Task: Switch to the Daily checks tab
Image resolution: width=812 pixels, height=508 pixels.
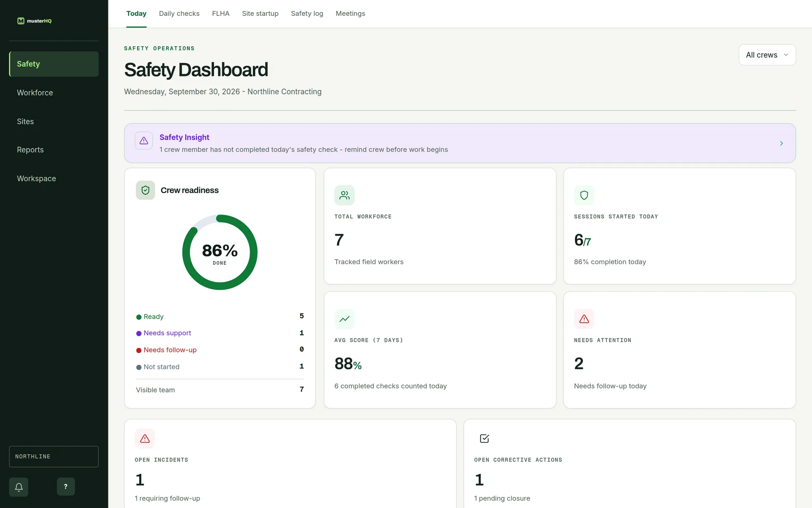Action: (x=179, y=14)
